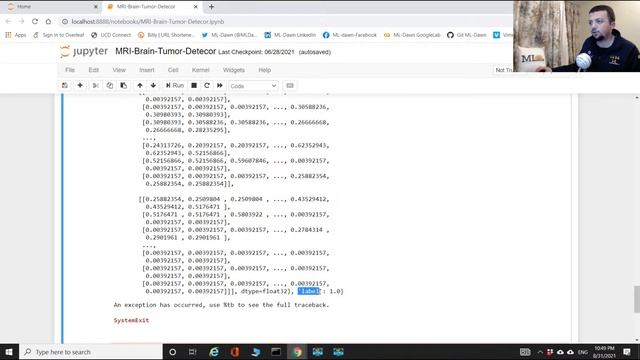Open UCD Connect bookmark
This screenshot has height=360, width=640.
pyautogui.click(x=111, y=35)
